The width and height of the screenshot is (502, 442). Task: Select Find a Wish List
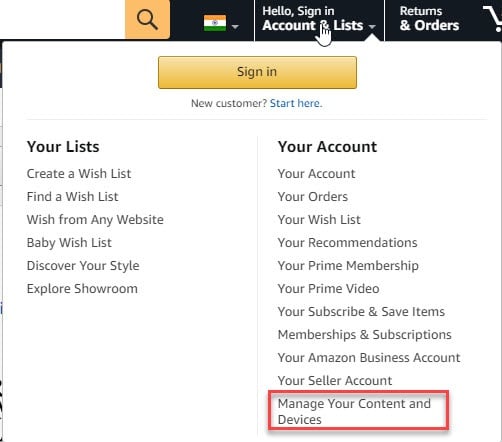(73, 197)
